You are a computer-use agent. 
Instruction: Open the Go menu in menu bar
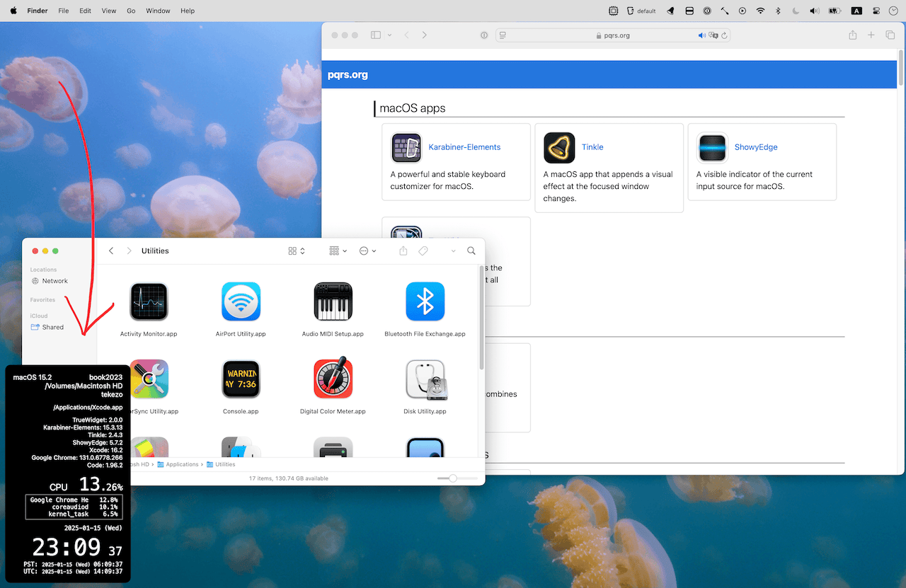(131, 11)
